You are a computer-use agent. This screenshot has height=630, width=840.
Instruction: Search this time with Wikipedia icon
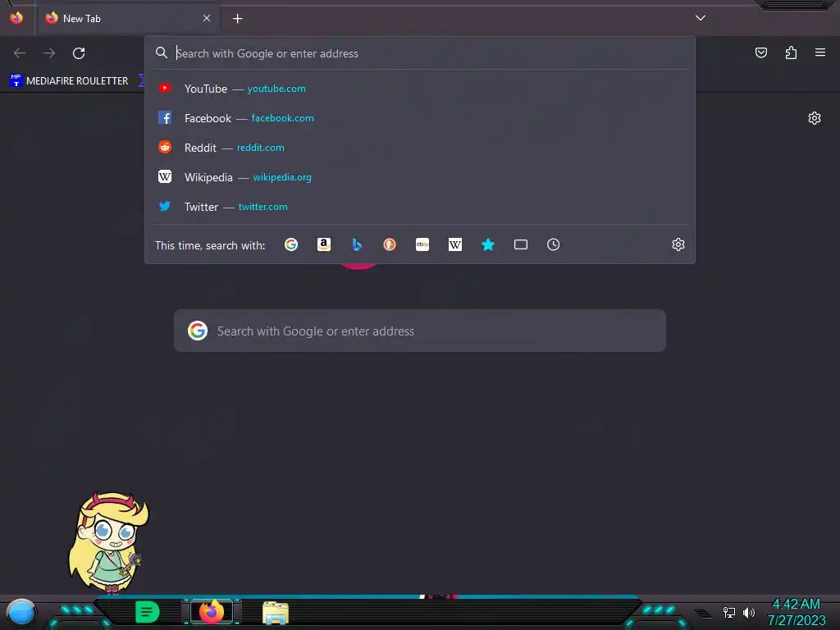(x=454, y=244)
